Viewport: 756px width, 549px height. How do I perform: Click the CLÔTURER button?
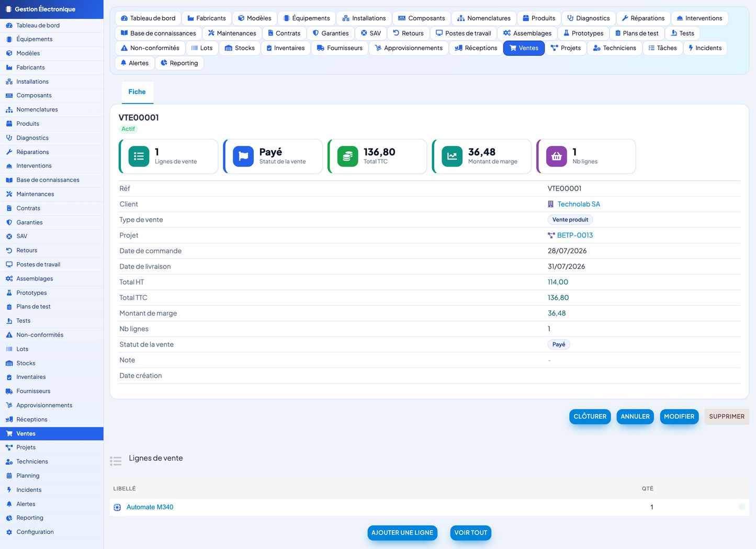[590, 417]
